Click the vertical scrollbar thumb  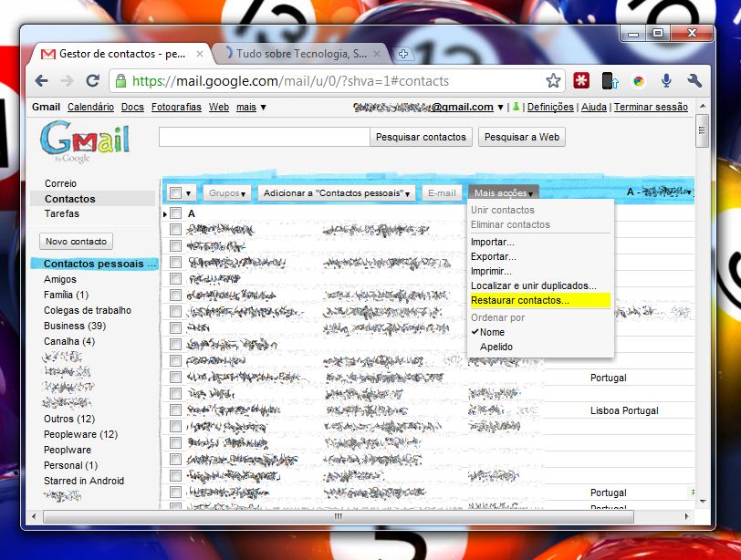(703, 130)
